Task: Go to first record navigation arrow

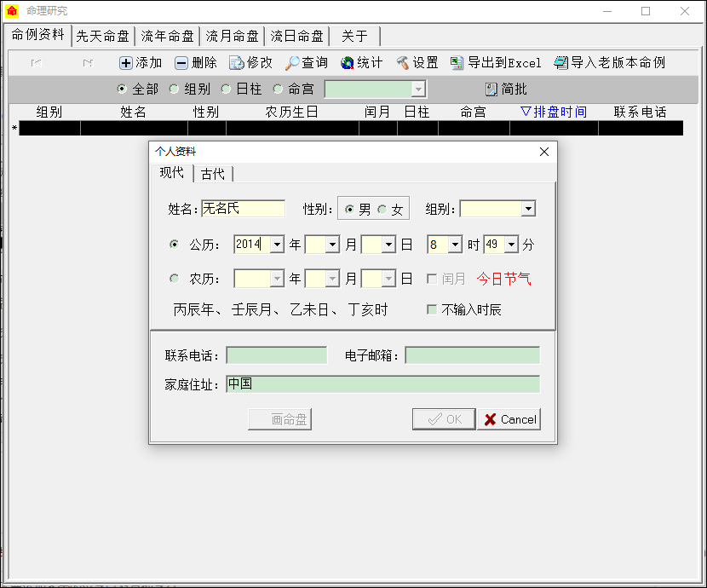Action: point(37,63)
